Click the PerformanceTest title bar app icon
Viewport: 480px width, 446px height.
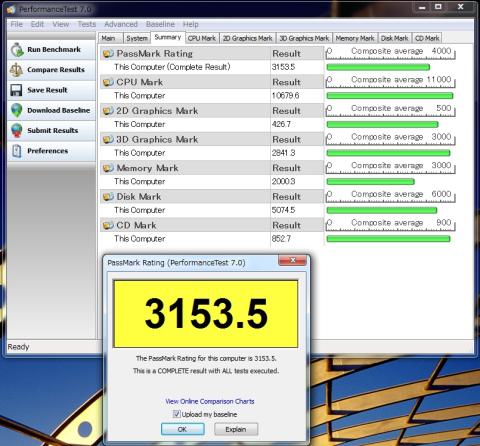(x=11, y=9)
